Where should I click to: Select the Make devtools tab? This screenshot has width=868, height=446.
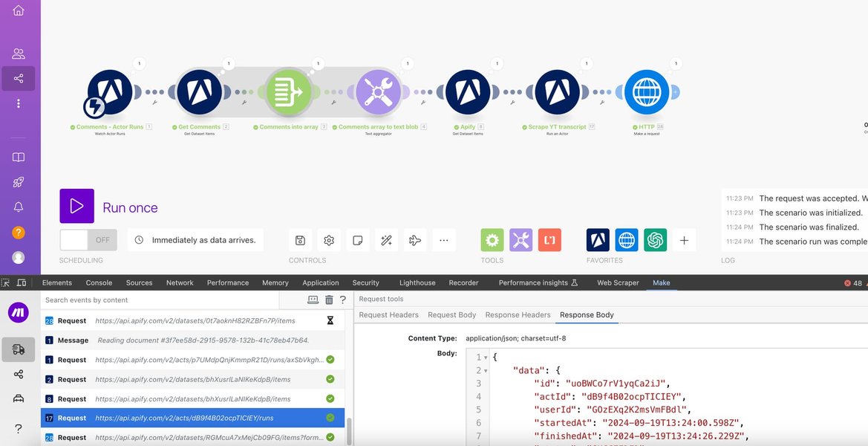[661, 282]
